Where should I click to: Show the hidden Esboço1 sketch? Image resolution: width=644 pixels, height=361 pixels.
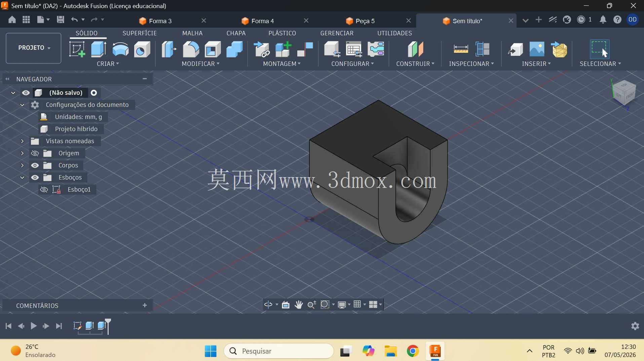(44, 190)
